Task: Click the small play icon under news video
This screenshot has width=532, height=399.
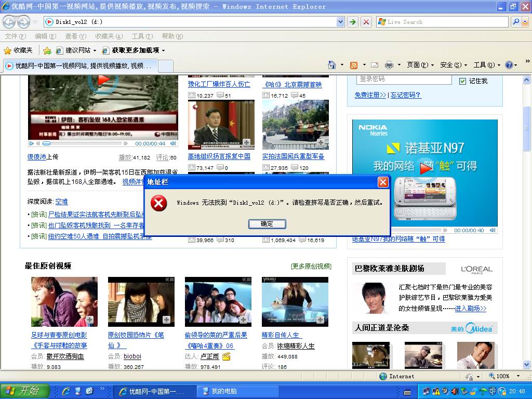Action: [32, 143]
